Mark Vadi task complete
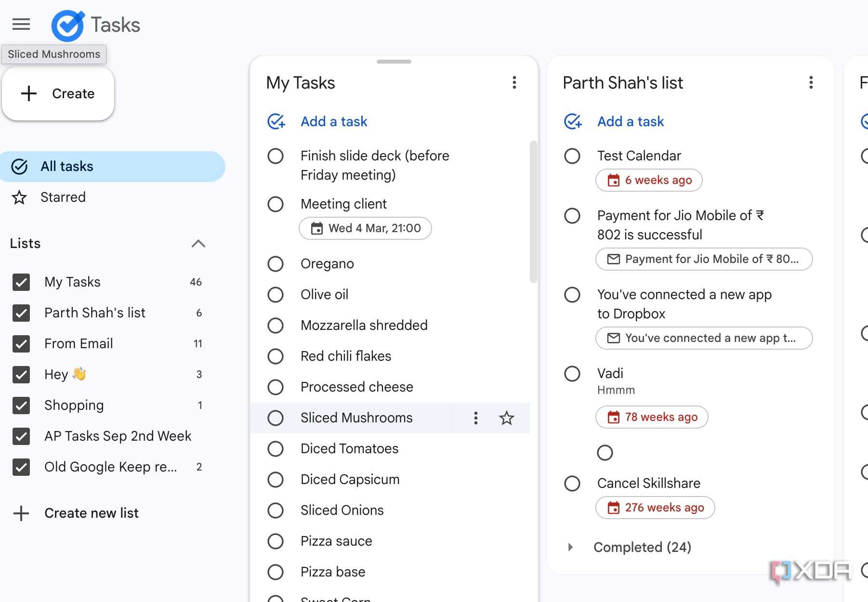Image resolution: width=868 pixels, height=602 pixels. (x=572, y=374)
